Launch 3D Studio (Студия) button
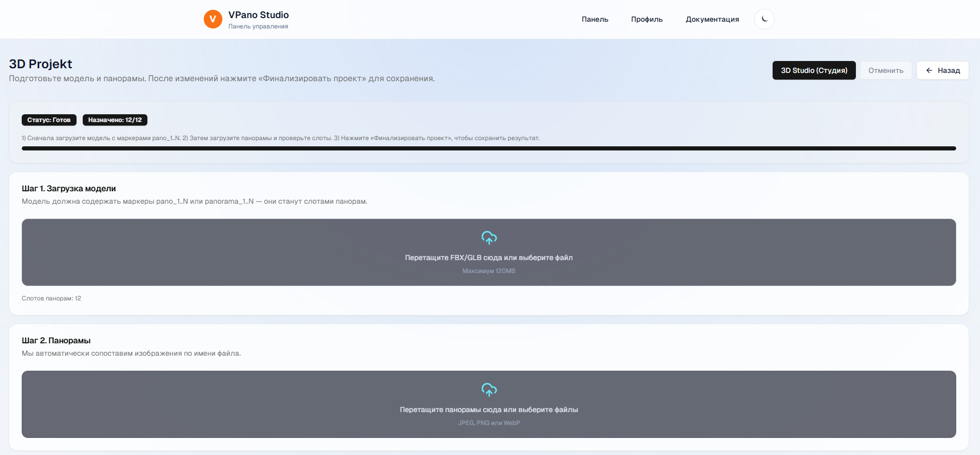 (814, 70)
